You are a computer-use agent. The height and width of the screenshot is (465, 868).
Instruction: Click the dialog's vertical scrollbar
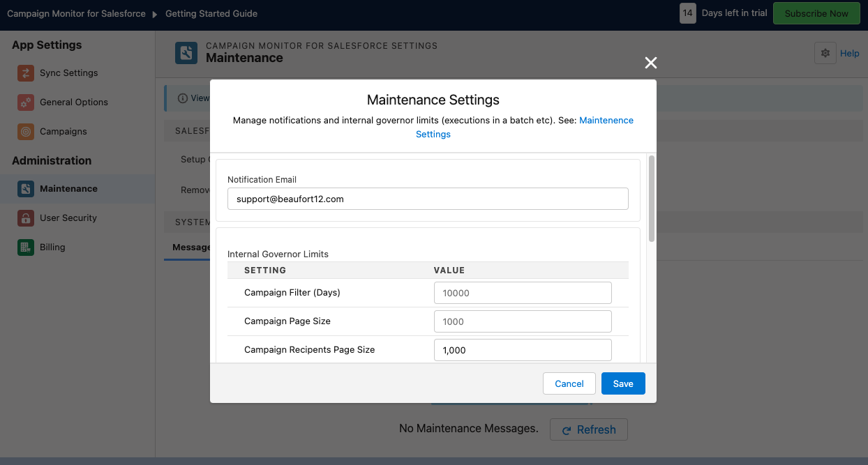652,199
